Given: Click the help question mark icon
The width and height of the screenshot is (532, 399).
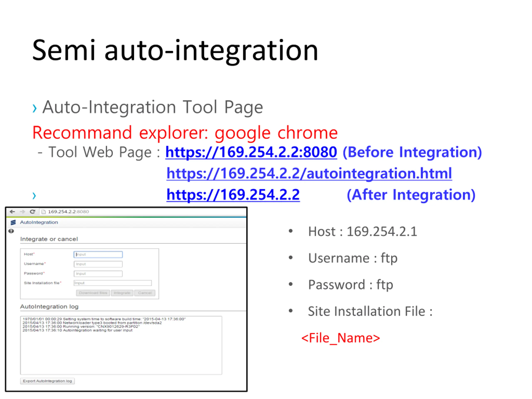Looking at the screenshot, I should tap(11, 231).
